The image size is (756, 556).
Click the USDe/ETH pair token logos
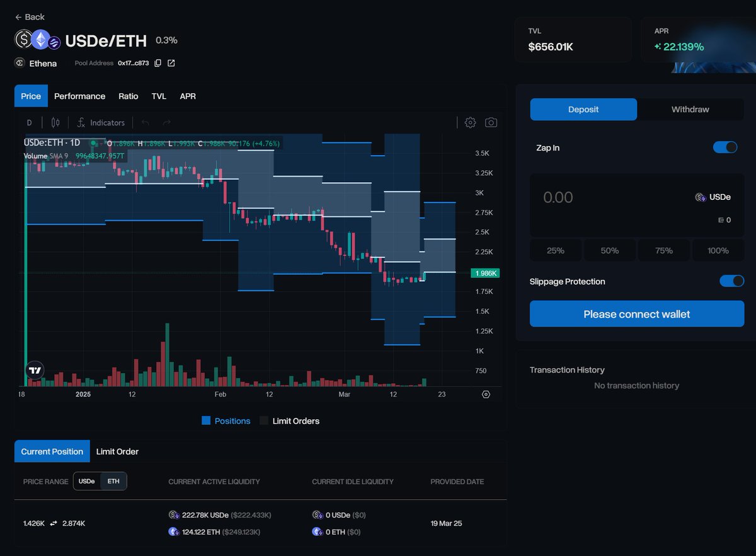[x=37, y=40]
